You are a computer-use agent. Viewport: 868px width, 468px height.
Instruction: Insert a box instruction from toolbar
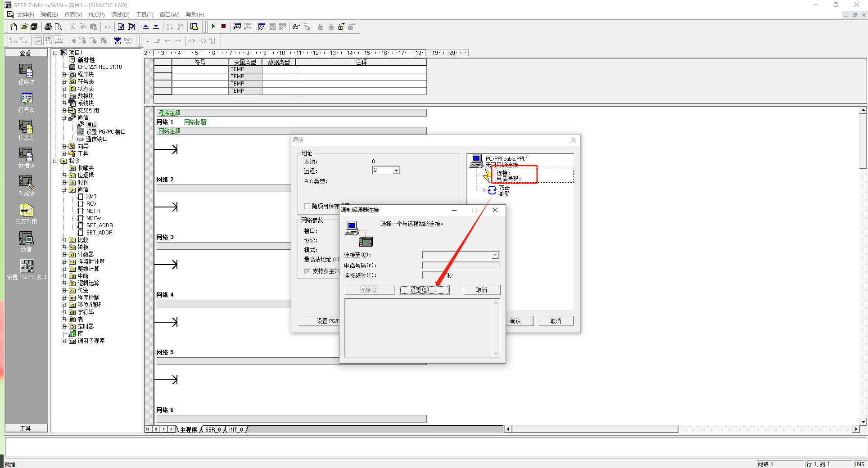[x=213, y=40]
